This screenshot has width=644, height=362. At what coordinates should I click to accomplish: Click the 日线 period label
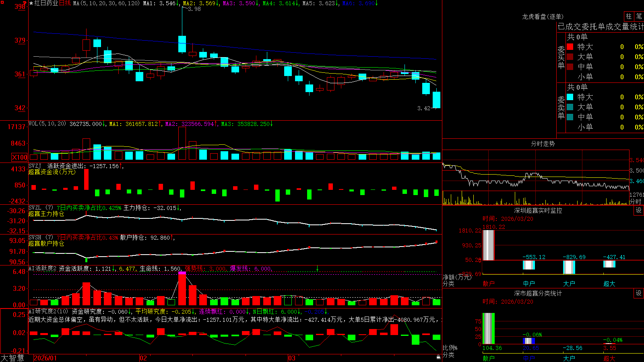[x=65, y=3]
